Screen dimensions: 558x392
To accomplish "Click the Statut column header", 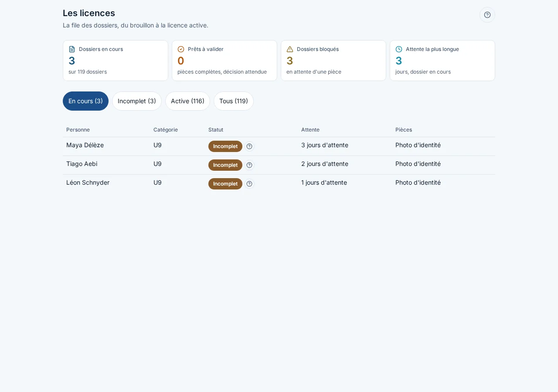I will pos(216,130).
